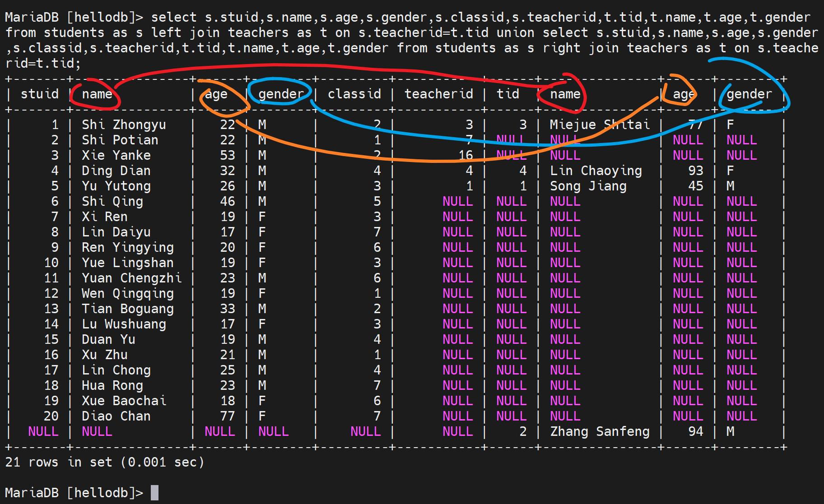
Task: Click the student name Ren Yingying
Action: coord(127,247)
